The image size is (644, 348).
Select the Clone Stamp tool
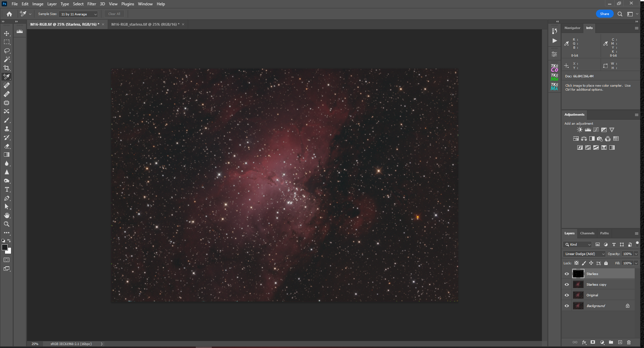click(7, 129)
